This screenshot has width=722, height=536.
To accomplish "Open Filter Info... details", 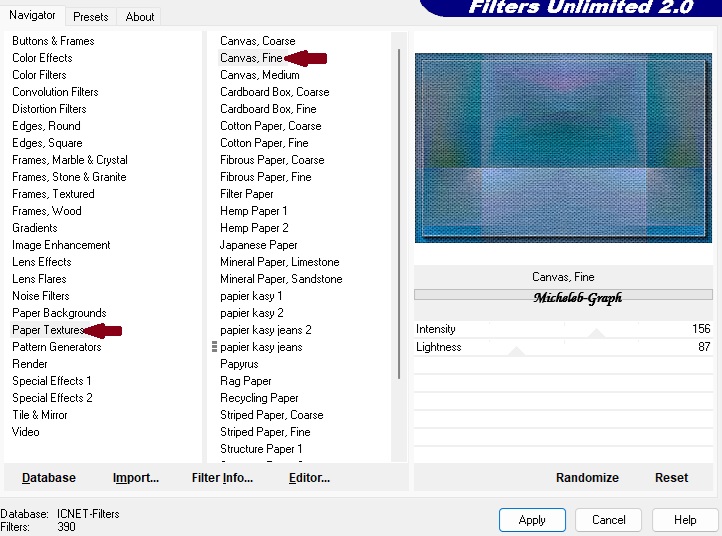I will tap(222, 478).
